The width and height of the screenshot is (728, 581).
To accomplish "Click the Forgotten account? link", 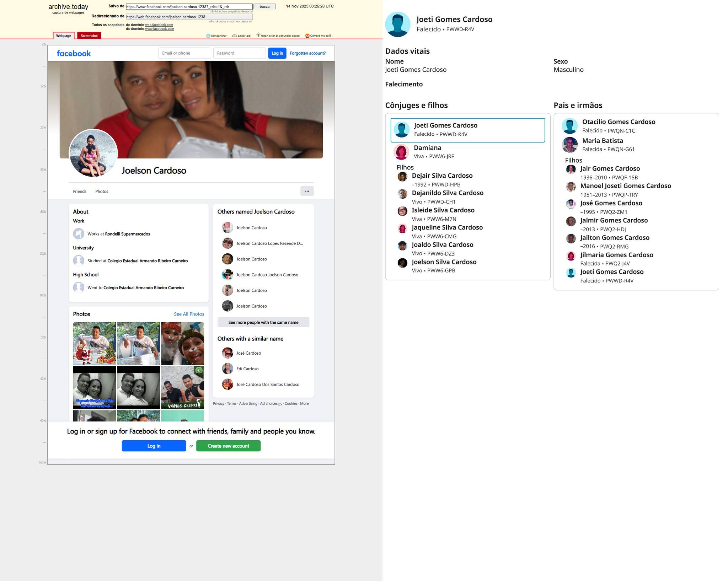I will [307, 53].
